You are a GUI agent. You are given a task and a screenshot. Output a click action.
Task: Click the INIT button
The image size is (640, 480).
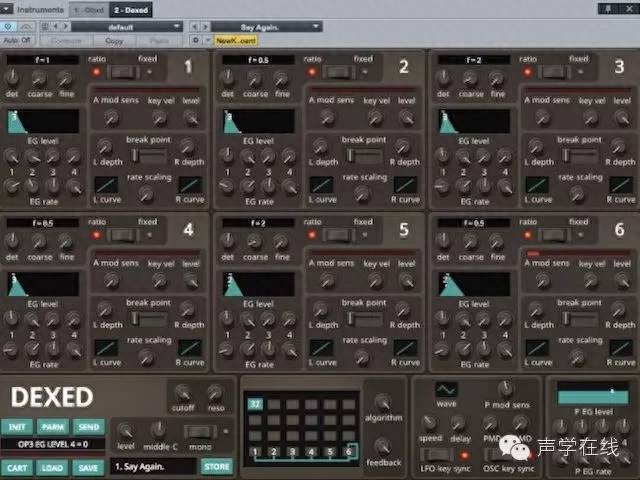[17, 427]
